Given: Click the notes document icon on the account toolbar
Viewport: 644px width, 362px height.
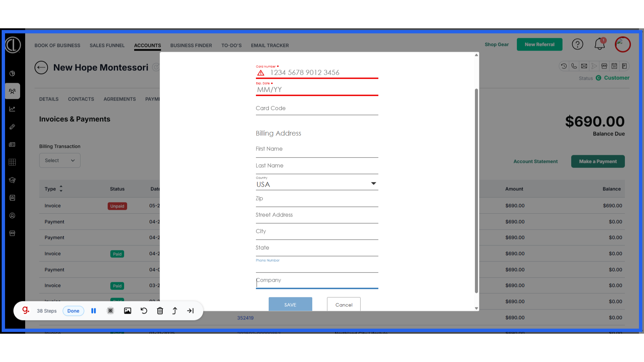Looking at the screenshot, I should pos(624,66).
